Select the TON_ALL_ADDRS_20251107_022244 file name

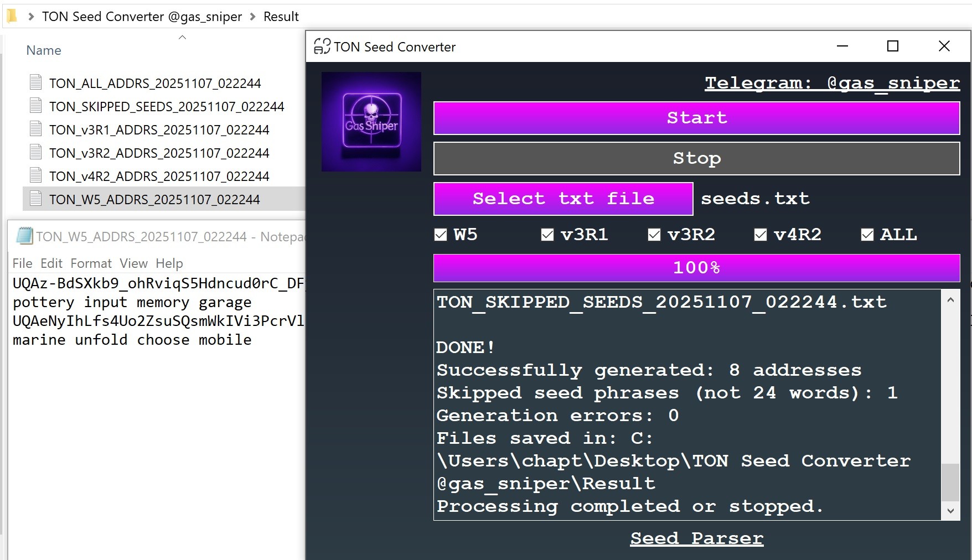pos(155,83)
